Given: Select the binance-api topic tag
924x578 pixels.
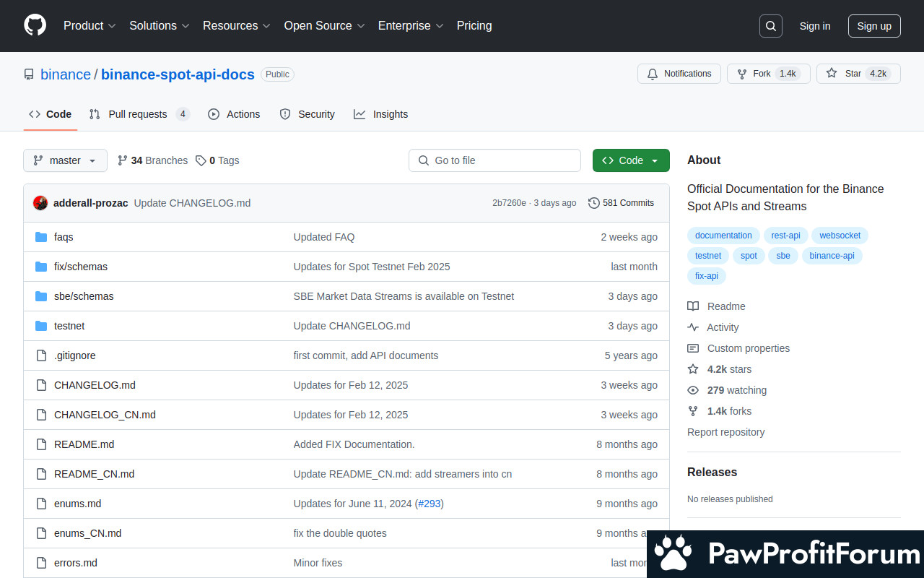Looking at the screenshot, I should 832,256.
